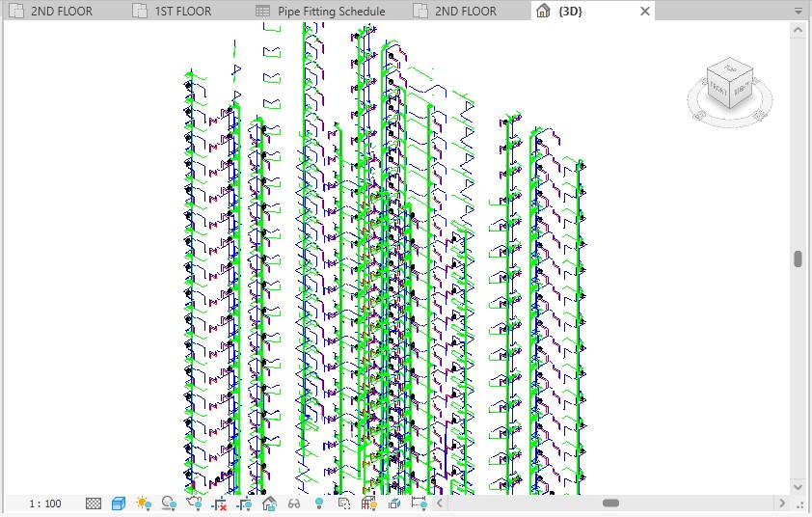Open Temporary View Properties icon
Screen dimensions: 812x517
(x=344, y=503)
